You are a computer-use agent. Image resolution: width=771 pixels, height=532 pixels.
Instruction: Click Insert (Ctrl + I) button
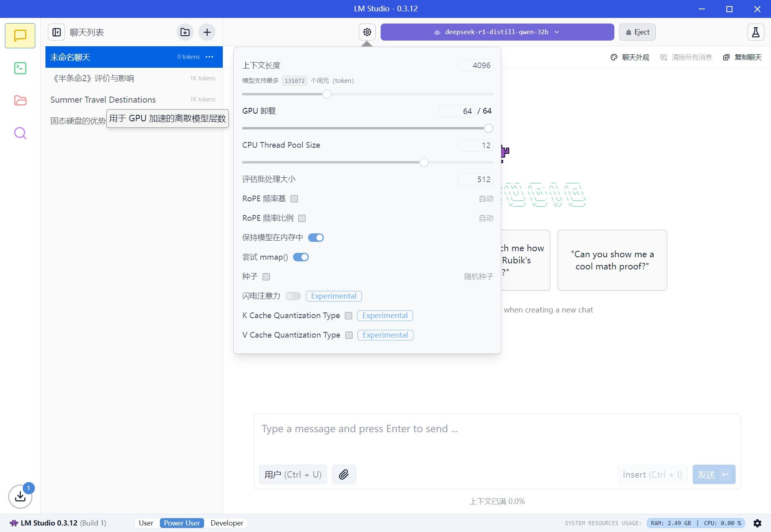pos(652,474)
